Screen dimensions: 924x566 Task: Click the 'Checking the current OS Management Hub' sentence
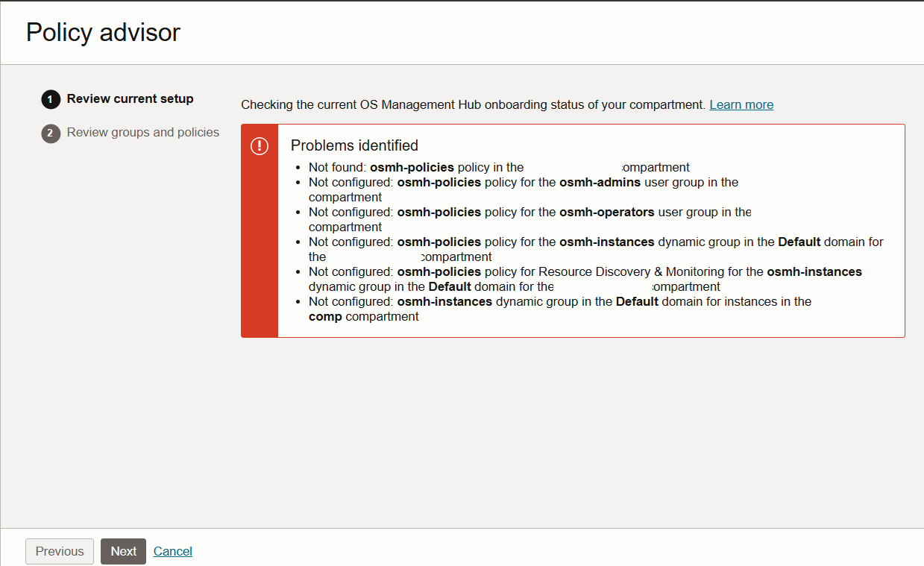pyautogui.click(x=473, y=104)
